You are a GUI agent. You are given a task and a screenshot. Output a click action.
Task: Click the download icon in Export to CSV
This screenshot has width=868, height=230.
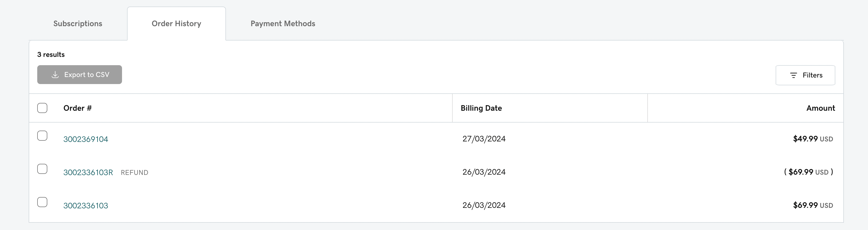55,74
